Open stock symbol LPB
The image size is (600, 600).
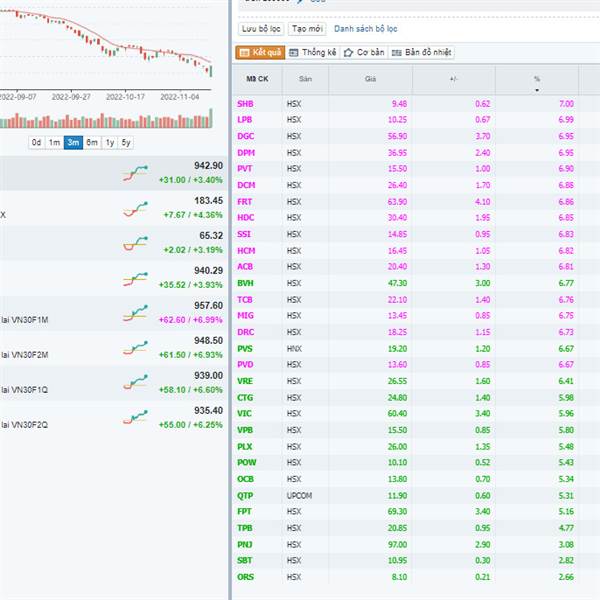[245, 120]
